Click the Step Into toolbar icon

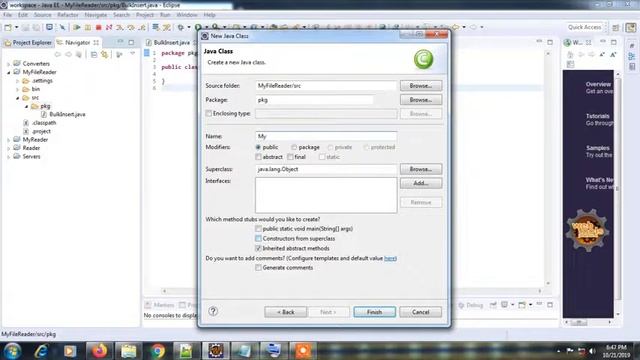pos(120,27)
